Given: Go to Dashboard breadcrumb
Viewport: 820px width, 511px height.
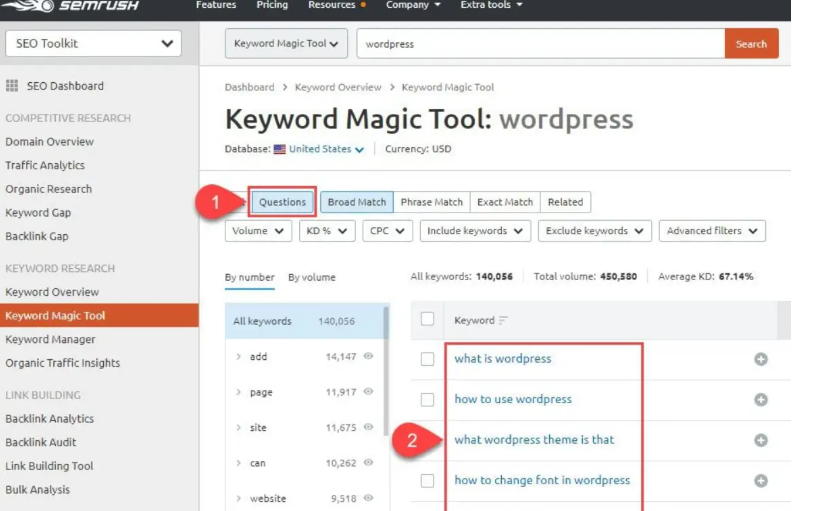Looking at the screenshot, I should (x=249, y=87).
